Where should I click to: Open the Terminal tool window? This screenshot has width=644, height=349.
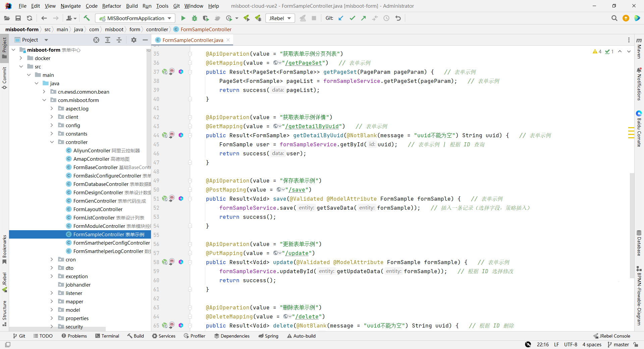pos(107,336)
